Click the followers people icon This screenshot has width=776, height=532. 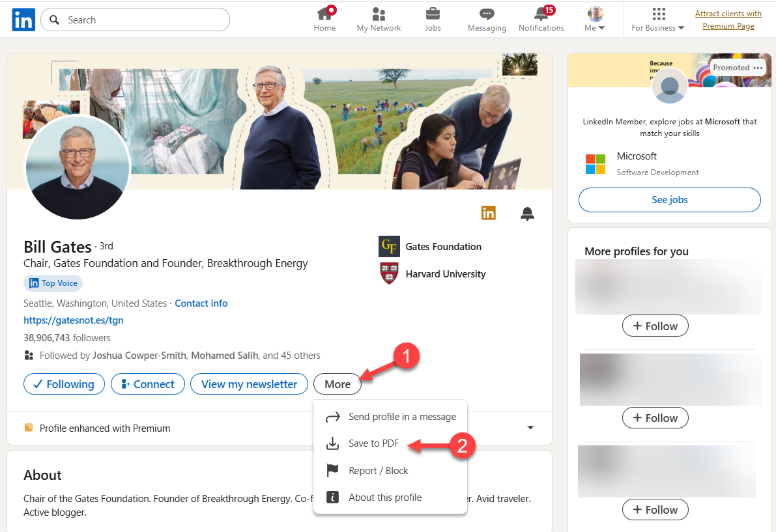pyautogui.click(x=29, y=356)
